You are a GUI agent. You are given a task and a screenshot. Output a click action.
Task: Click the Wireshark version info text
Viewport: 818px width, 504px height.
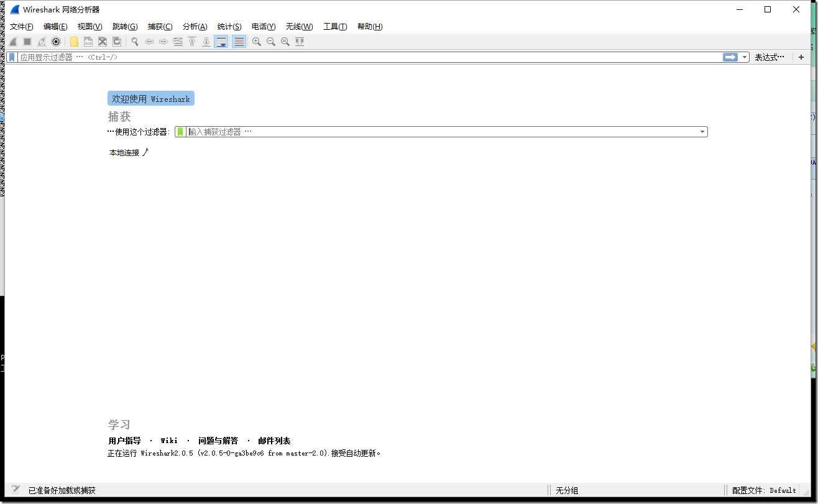244,454
